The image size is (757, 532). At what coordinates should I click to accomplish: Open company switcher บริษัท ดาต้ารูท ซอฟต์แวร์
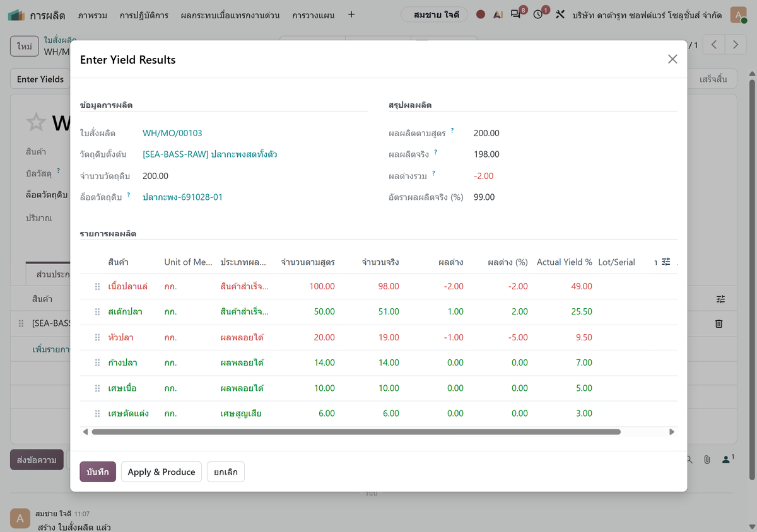(x=647, y=14)
